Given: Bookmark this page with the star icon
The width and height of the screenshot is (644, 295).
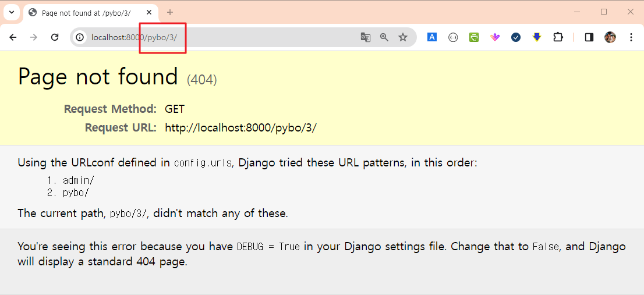Looking at the screenshot, I should (403, 37).
